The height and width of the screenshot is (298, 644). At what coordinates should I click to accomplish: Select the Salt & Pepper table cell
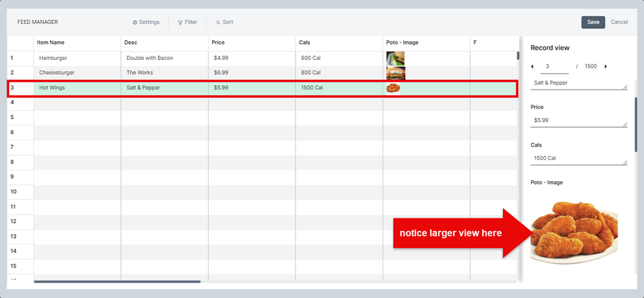(165, 88)
